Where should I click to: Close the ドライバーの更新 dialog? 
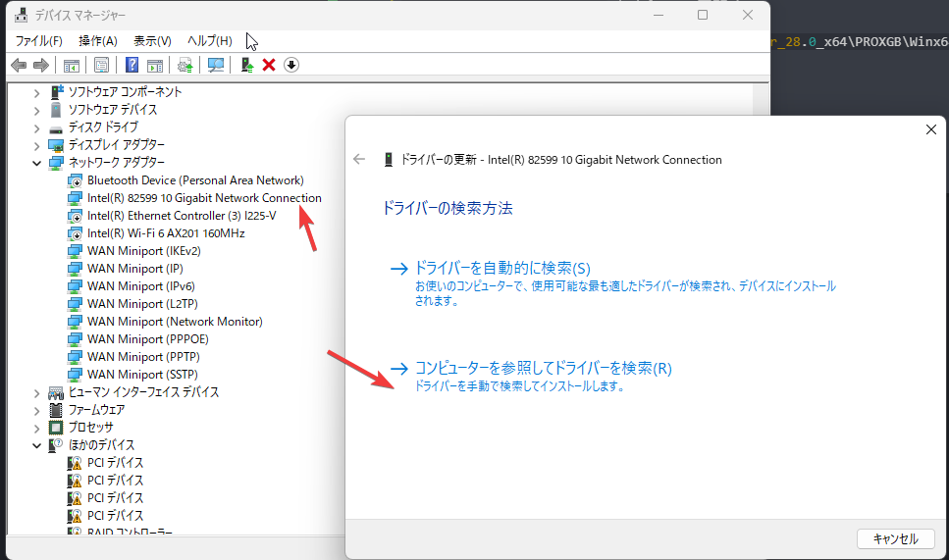click(930, 129)
